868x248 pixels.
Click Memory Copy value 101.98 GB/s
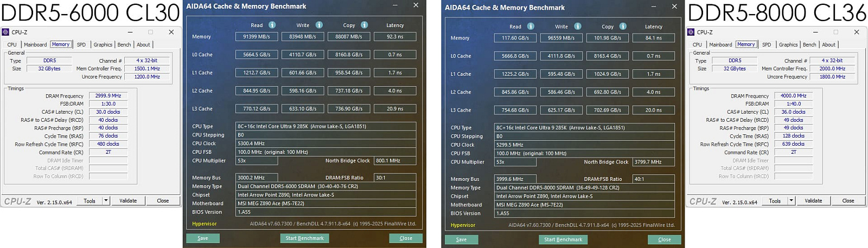click(x=608, y=38)
